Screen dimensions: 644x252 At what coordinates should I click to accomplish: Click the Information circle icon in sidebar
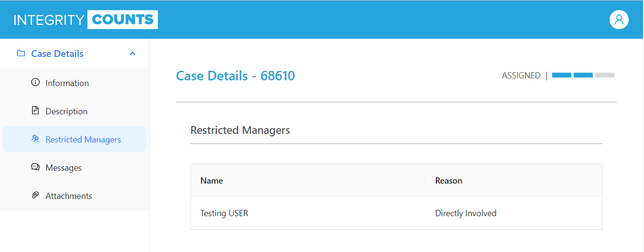[x=35, y=83]
